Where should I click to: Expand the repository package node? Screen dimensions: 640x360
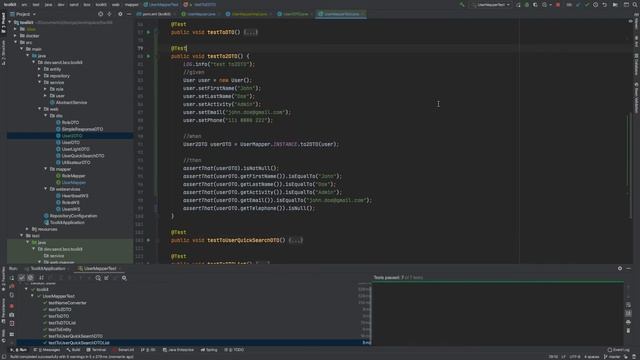(40, 76)
